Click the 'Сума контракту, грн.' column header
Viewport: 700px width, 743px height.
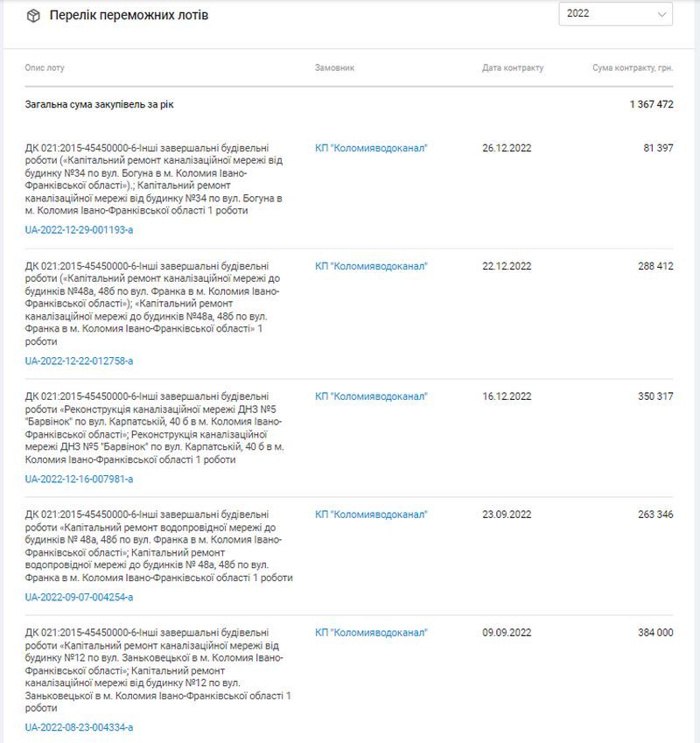[x=632, y=68]
